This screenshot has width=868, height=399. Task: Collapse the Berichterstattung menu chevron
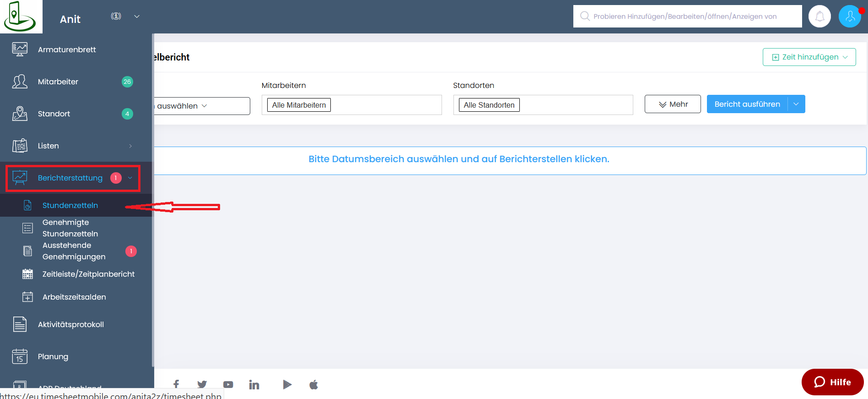point(130,178)
